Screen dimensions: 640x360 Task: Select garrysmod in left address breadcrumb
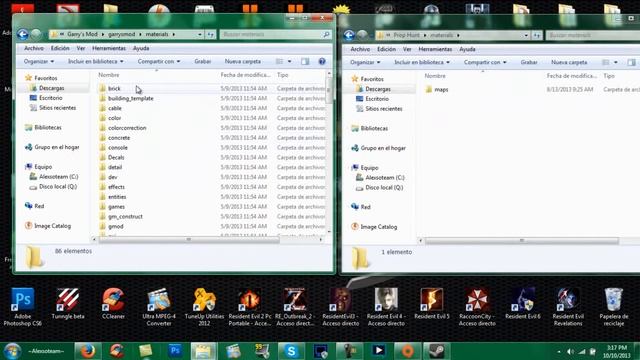122,34
